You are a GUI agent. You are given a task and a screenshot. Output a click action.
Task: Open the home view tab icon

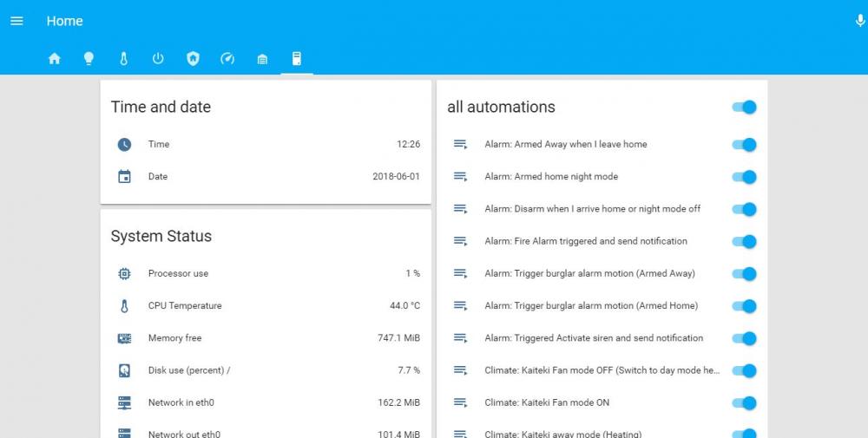click(x=55, y=59)
